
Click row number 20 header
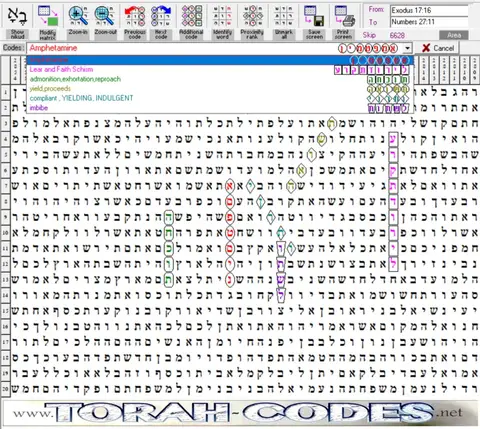click(x=6, y=389)
